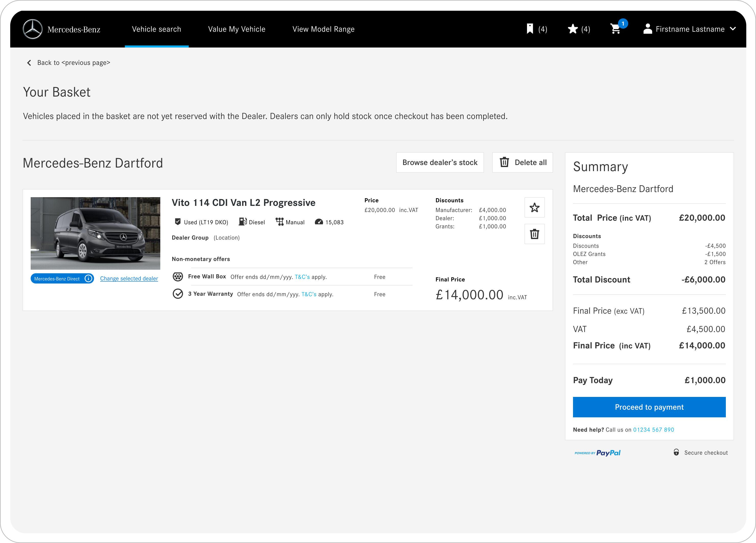The height and width of the screenshot is (543, 756).
Task: Click the Free Wall Box charger icon
Action: 178,277
